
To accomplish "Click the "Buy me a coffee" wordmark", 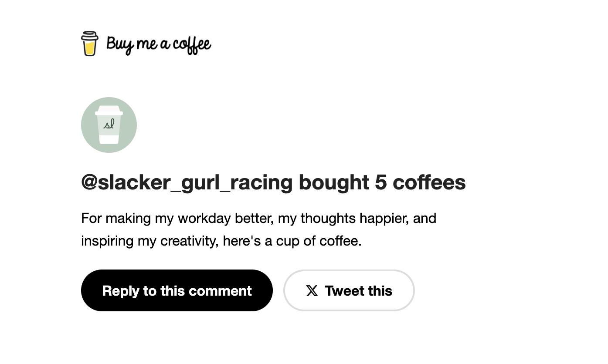I will click(x=158, y=44).
